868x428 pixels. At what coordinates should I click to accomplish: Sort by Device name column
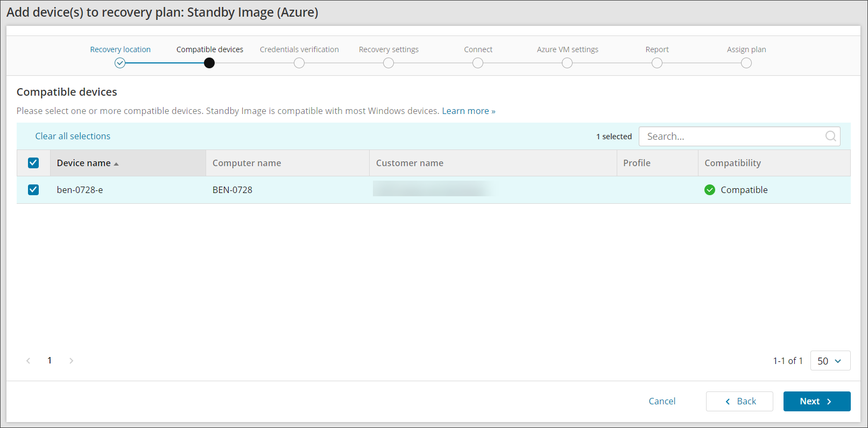click(84, 163)
